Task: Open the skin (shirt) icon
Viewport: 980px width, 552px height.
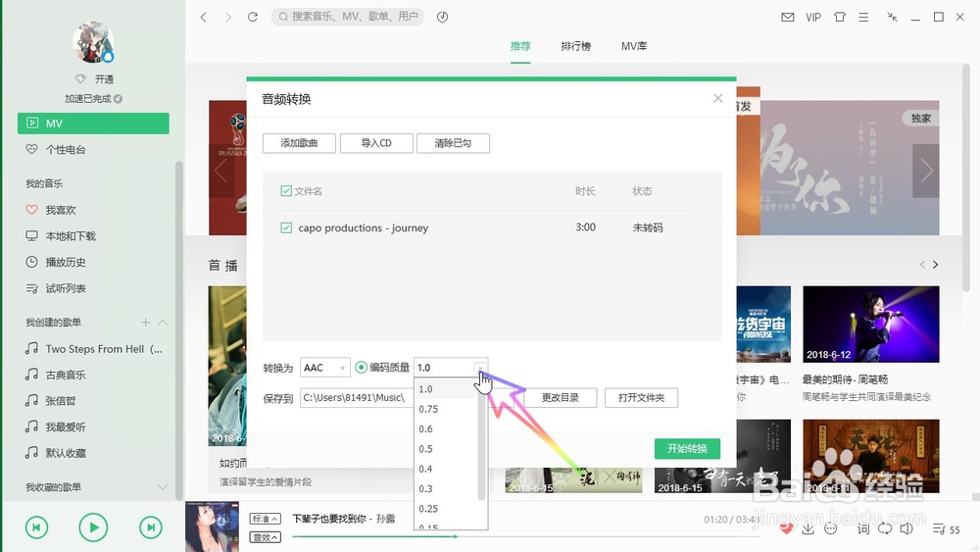Action: coord(840,17)
